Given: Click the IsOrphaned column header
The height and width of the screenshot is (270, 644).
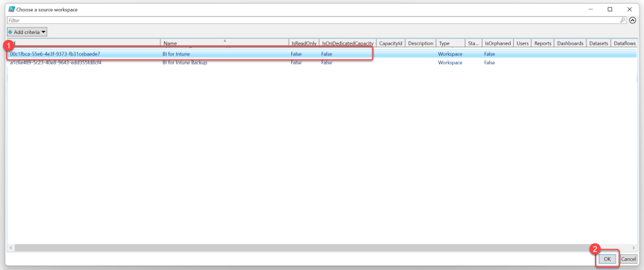Looking at the screenshot, I should coord(497,43).
